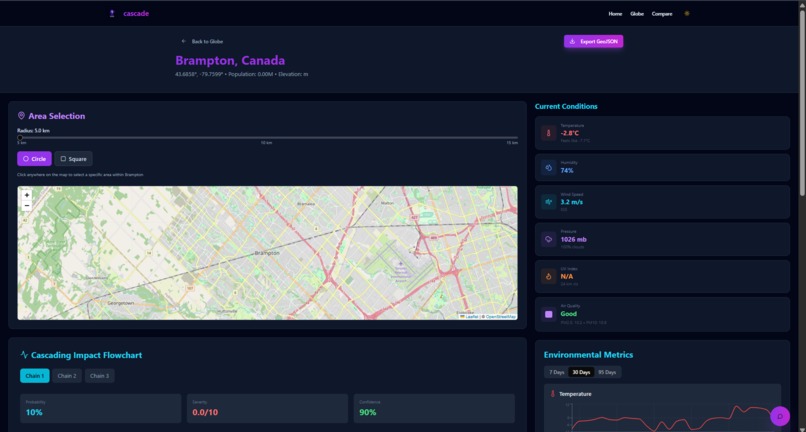Click the coordinates and population subtitle line
This screenshot has width=806, height=432.
click(x=242, y=75)
